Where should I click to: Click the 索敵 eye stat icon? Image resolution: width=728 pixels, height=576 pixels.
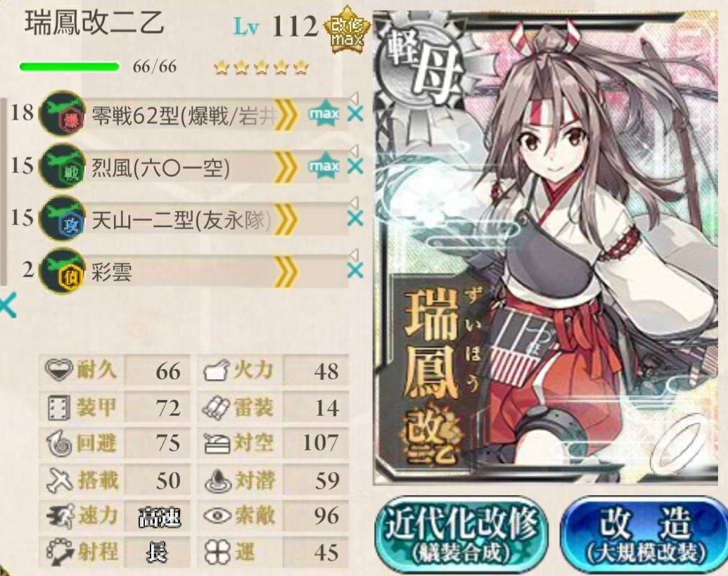(x=217, y=516)
